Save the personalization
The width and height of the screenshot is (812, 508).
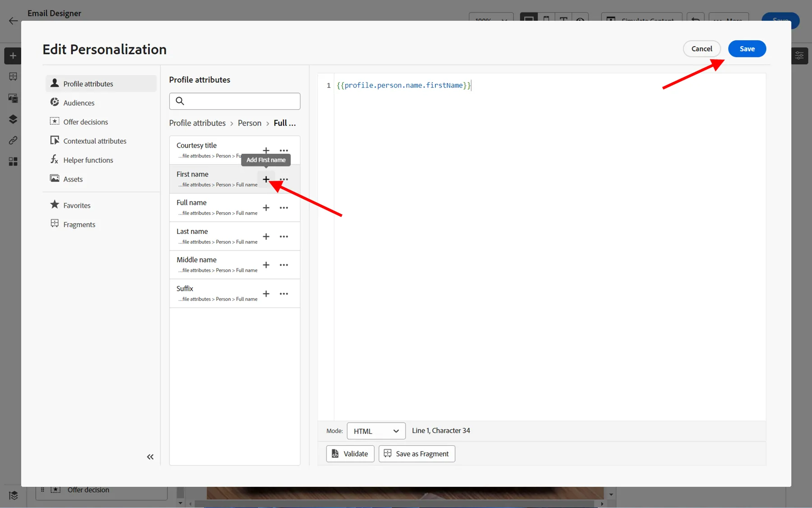(x=747, y=49)
